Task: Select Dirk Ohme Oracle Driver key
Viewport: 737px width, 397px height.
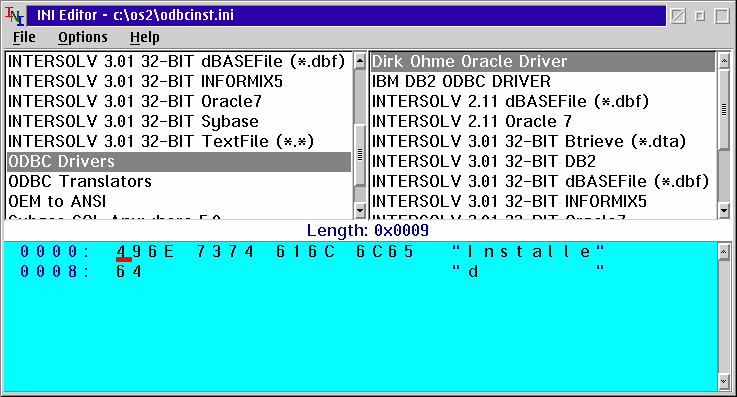Action: pos(543,62)
